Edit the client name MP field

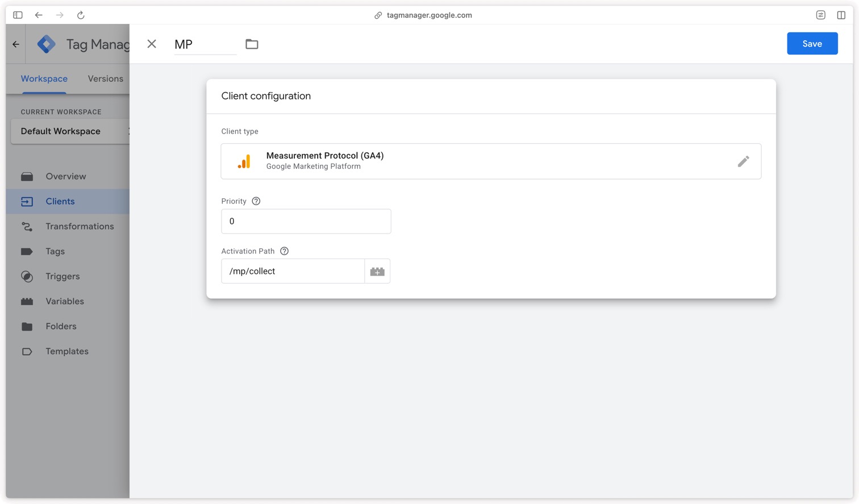click(x=205, y=44)
